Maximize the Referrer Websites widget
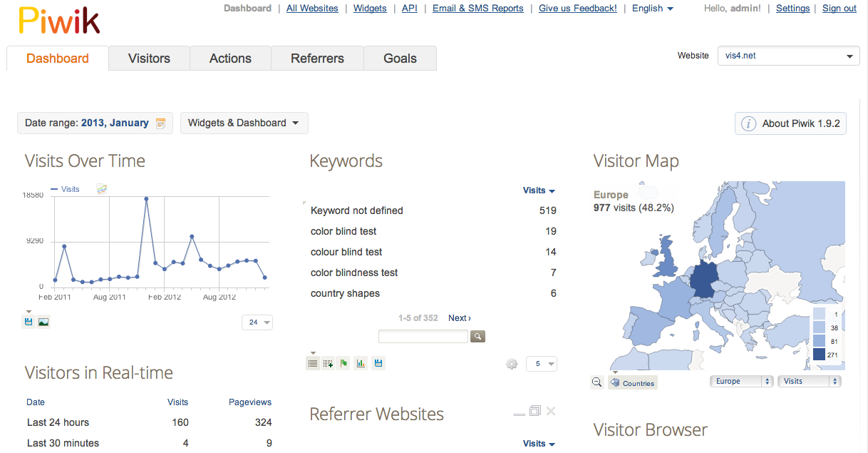The image size is (868, 453). 534,411
